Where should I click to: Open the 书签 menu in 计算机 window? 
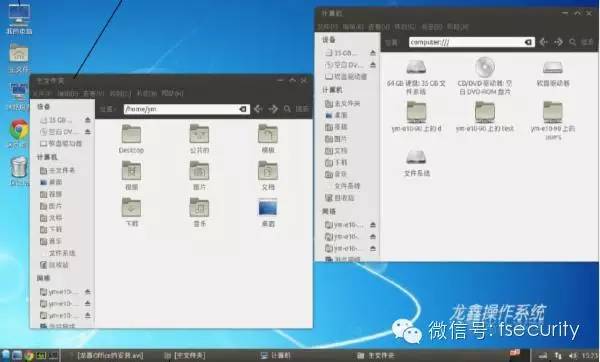pyautogui.click(x=431, y=27)
